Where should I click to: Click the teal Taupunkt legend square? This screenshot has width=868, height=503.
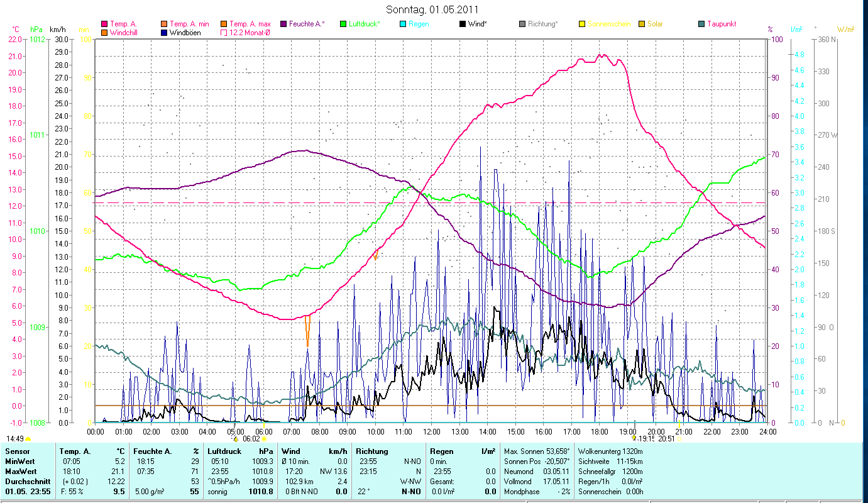click(x=701, y=24)
